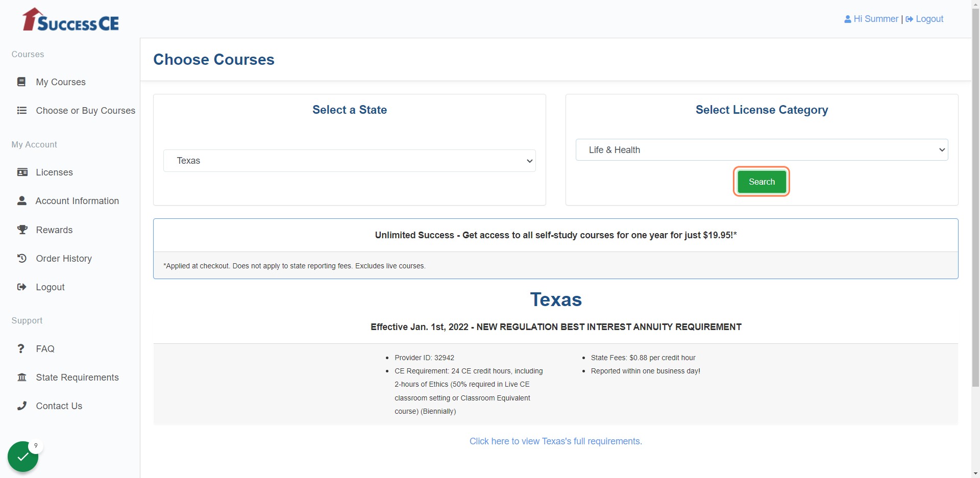Screen dimensions: 980x478
Task: Click the Logout link in the header
Action: tap(929, 19)
